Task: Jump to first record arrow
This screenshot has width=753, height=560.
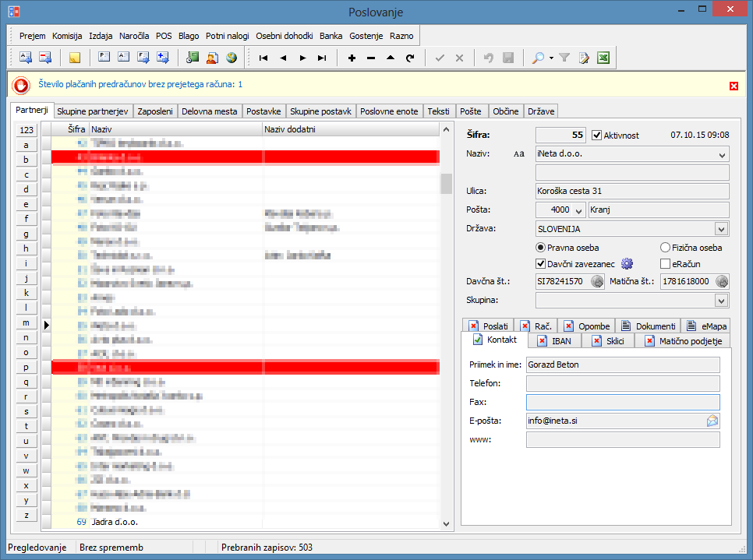Action: (263, 58)
